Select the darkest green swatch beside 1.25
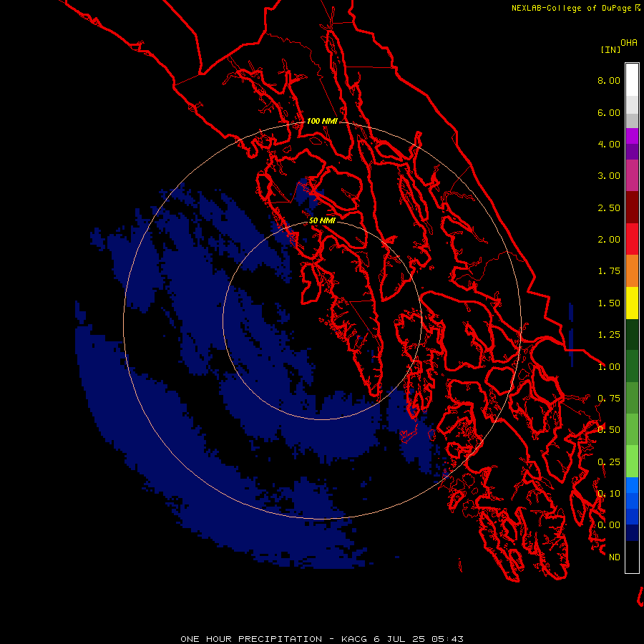Viewport: 644px width, 644px height. tap(632, 334)
